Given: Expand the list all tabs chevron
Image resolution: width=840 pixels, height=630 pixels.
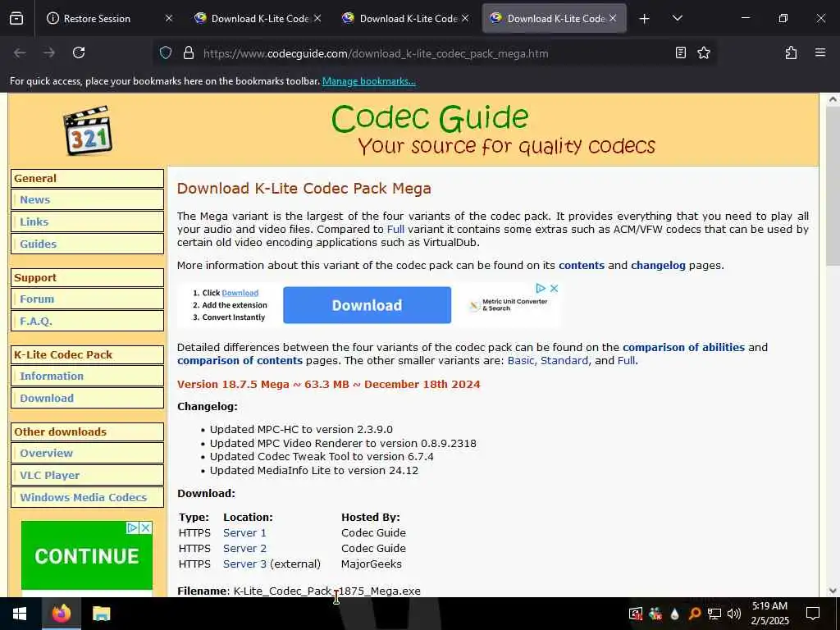Looking at the screenshot, I should click(677, 18).
